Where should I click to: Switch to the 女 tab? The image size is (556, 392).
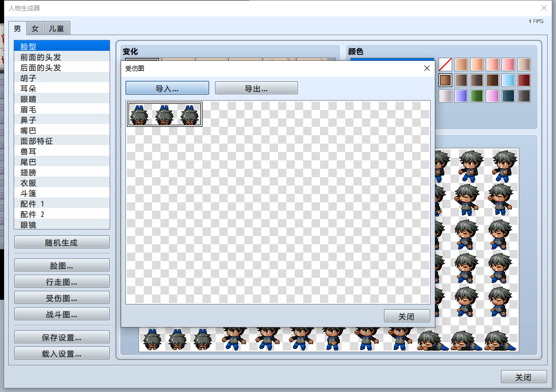35,28
